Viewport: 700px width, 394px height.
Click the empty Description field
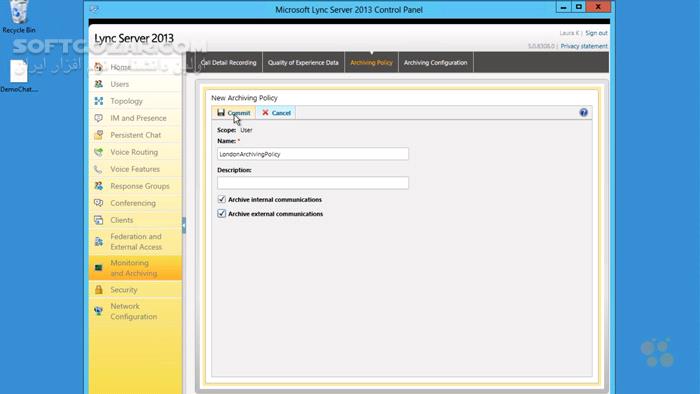[312, 182]
